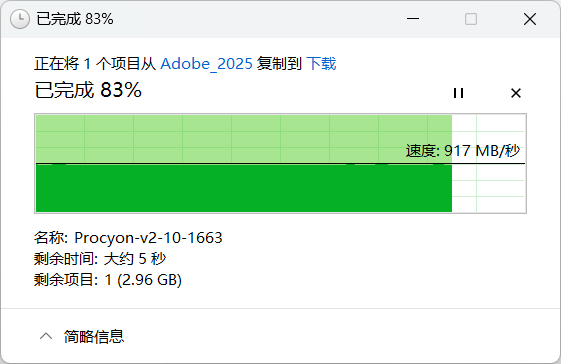Click the large 已完成 83% heading

point(88,89)
